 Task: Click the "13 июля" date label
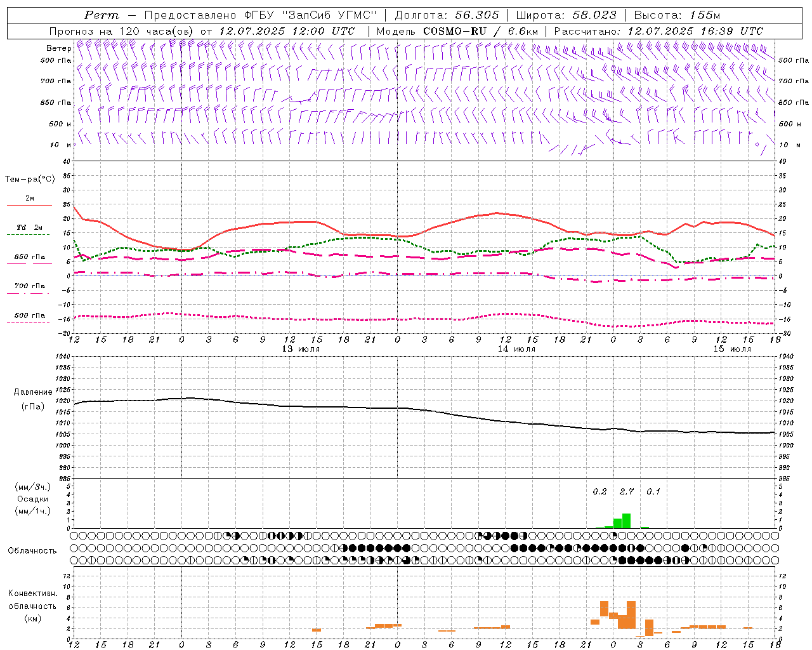pyautogui.click(x=301, y=349)
